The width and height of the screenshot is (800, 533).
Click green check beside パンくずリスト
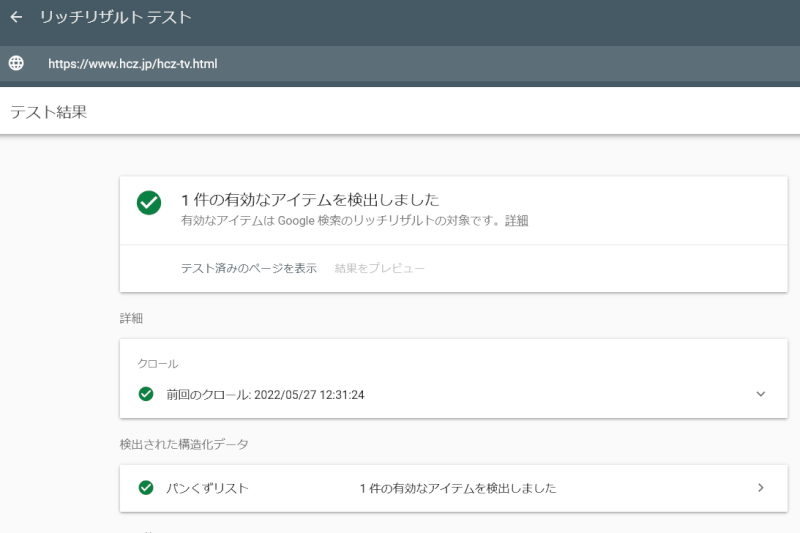(146, 488)
